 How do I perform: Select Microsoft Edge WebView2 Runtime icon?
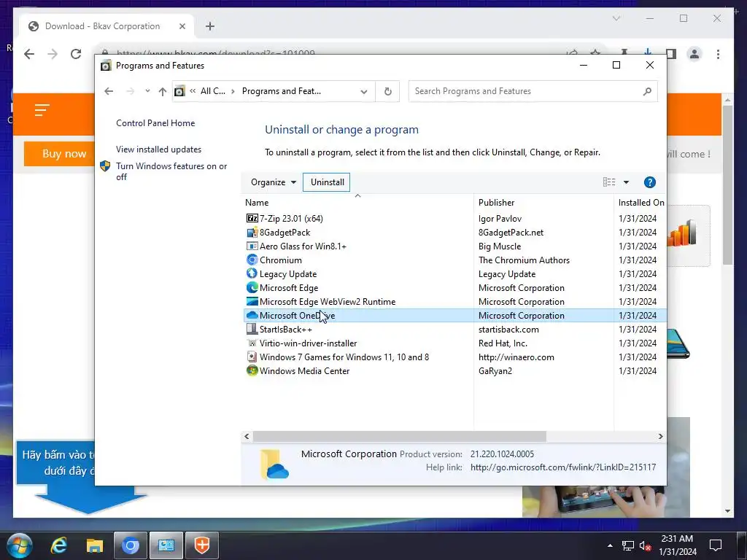pyautogui.click(x=252, y=301)
